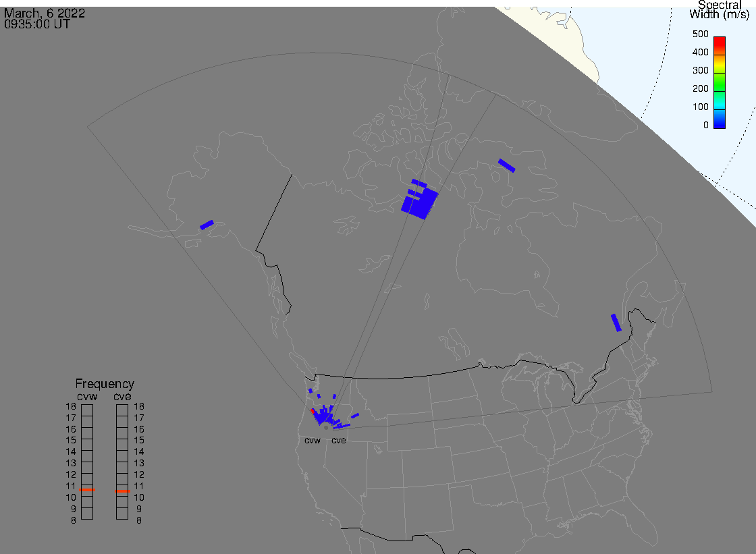
Task: Click the 18 label beside cvw bar
Action: [71, 406]
